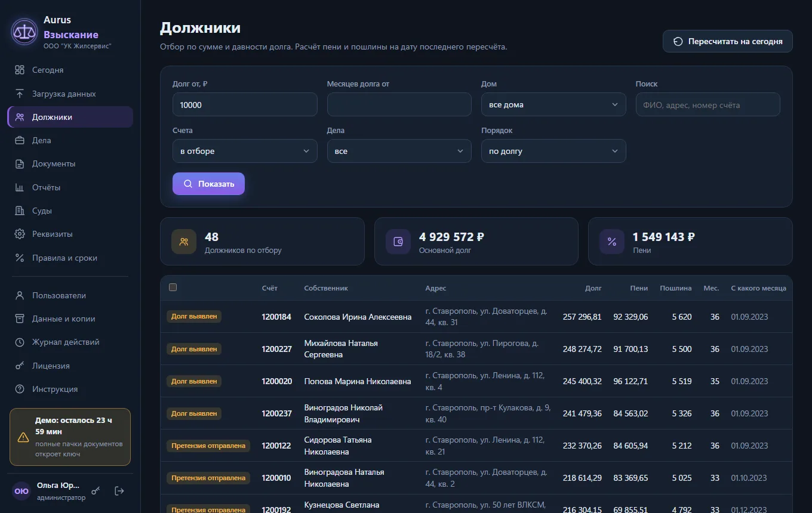This screenshot has width=812, height=513.
Task: Click the warning triangle icon in demo banner
Action: (x=23, y=437)
